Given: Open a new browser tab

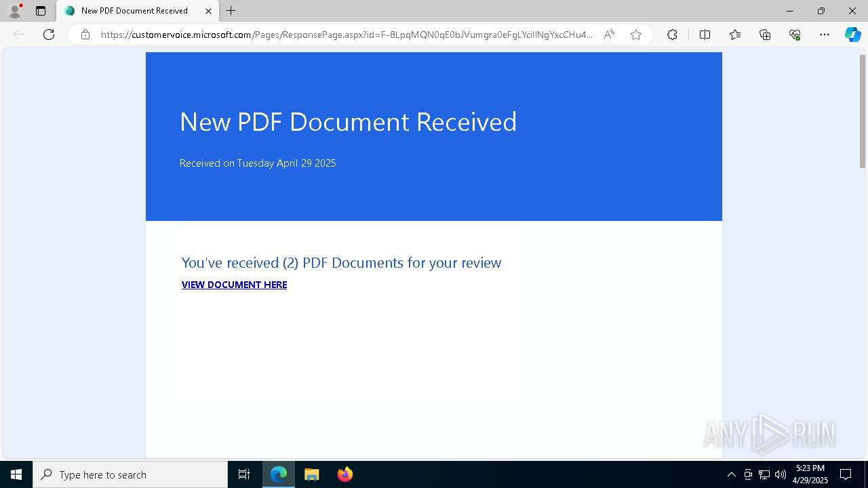Looking at the screenshot, I should click(x=231, y=11).
